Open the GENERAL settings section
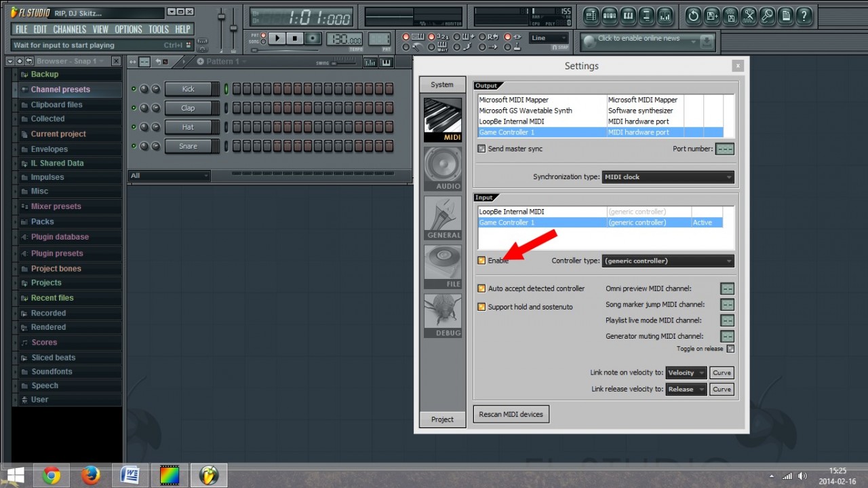The image size is (868, 488). (x=443, y=217)
